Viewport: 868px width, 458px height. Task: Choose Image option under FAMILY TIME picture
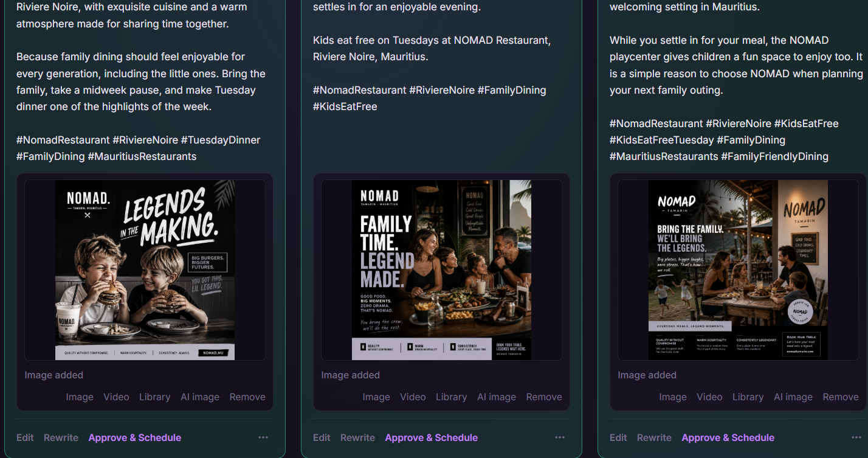point(376,397)
